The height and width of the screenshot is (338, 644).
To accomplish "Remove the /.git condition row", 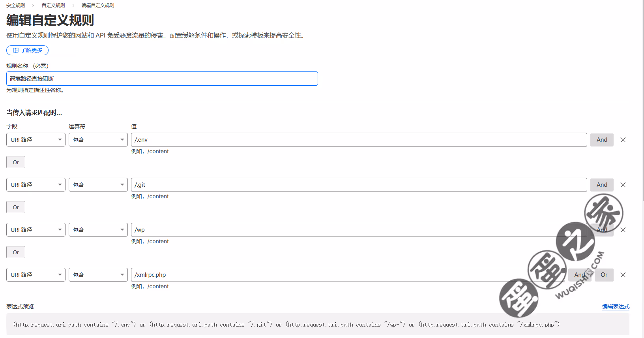I will pos(623,185).
